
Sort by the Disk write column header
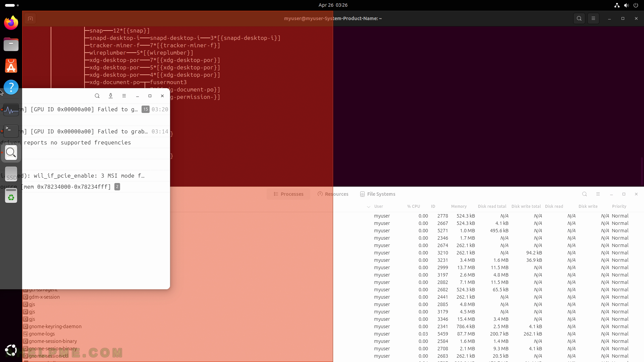(588, 206)
